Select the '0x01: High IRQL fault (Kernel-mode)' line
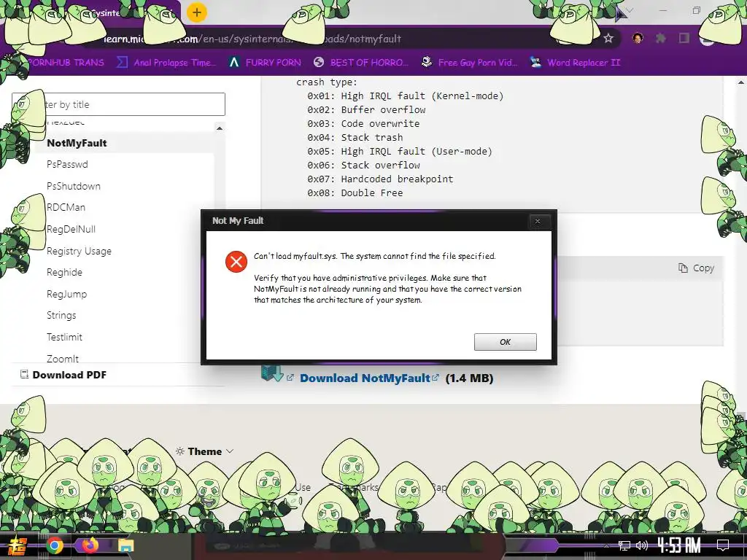This screenshot has height=560, width=747. 405,96
